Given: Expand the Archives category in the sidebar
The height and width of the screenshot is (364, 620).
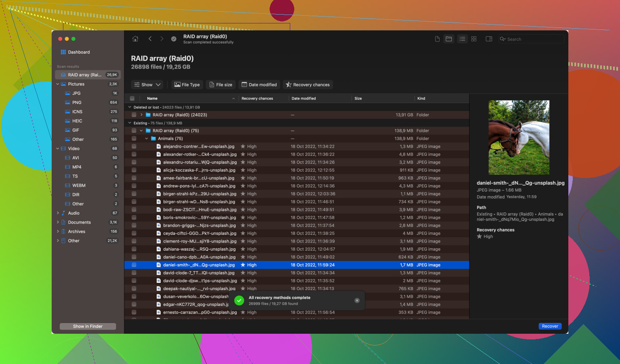Looking at the screenshot, I should pyautogui.click(x=58, y=232).
